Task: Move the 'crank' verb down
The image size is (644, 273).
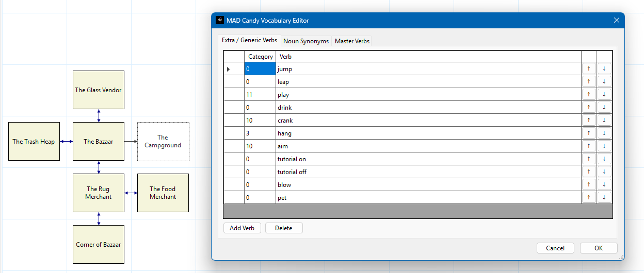Action: [604, 121]
